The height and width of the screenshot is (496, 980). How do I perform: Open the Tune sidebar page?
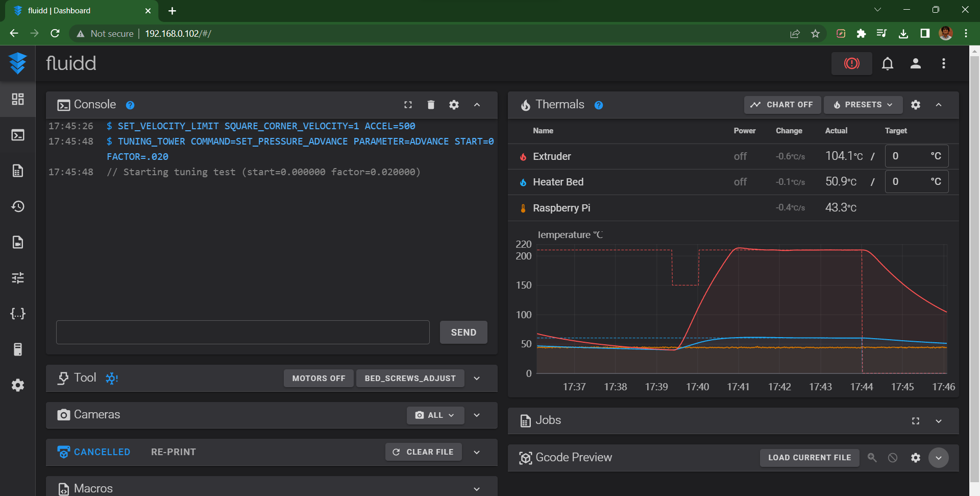pos(18,278)
